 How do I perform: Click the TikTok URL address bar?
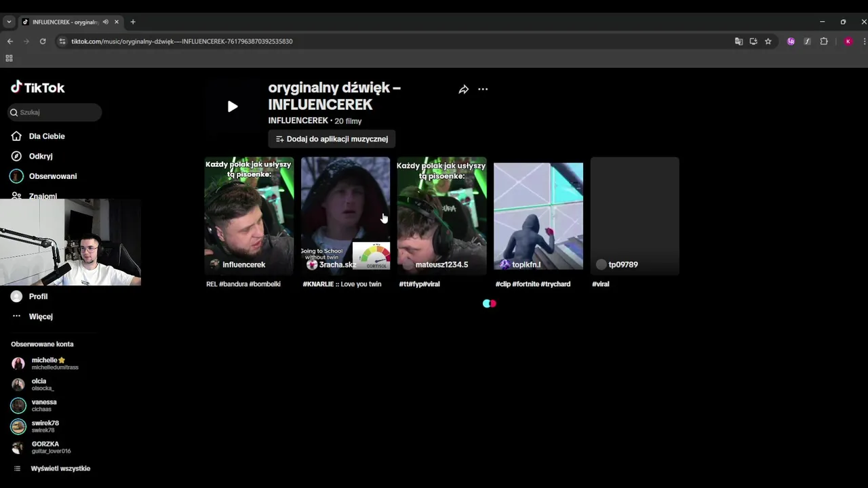click(182, 41)
